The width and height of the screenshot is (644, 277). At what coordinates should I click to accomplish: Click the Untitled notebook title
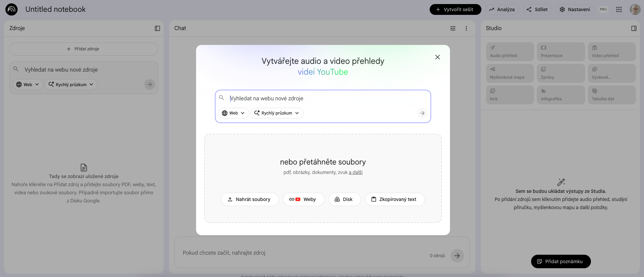tap(55, 9)
